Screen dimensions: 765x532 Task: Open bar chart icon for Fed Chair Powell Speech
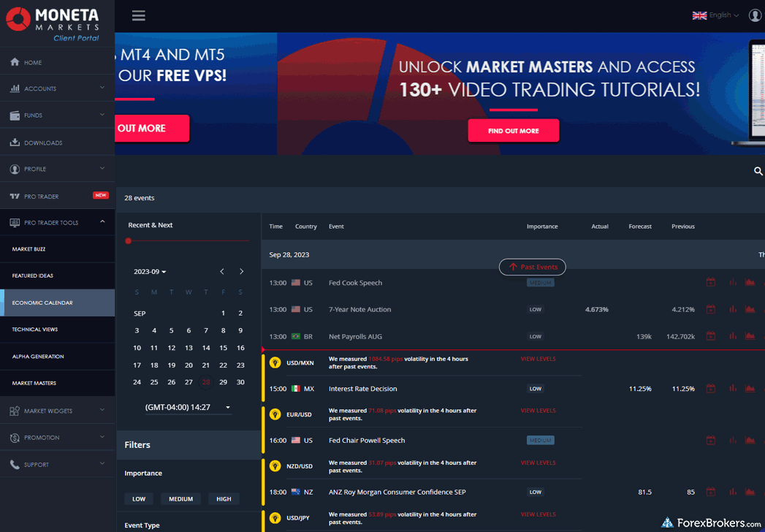click(733, 440)
